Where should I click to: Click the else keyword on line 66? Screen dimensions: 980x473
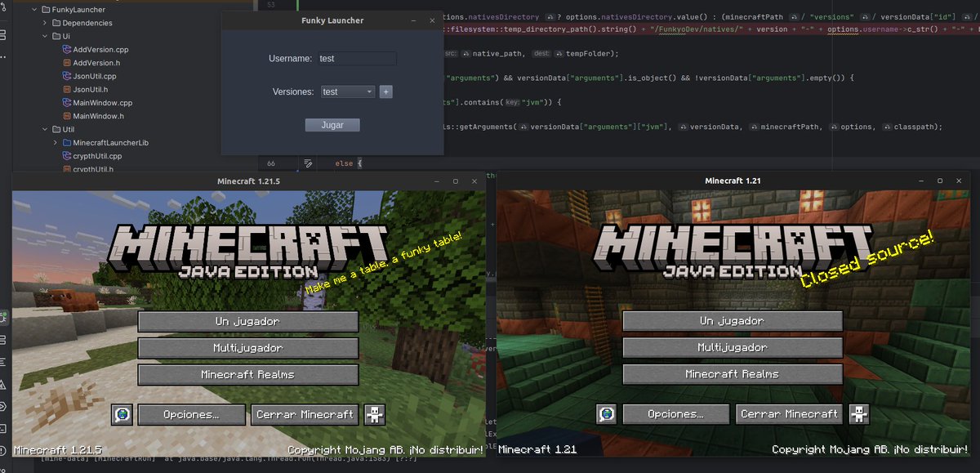tap(344, 164)
